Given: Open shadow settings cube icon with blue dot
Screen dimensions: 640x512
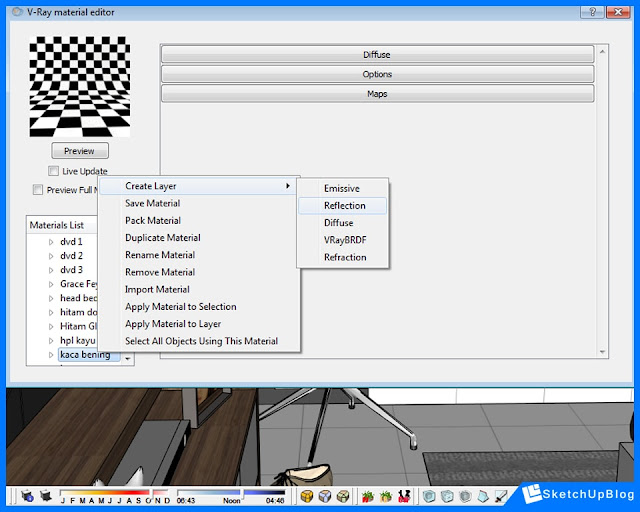Looking at the screenshot, I should point(27,496).
